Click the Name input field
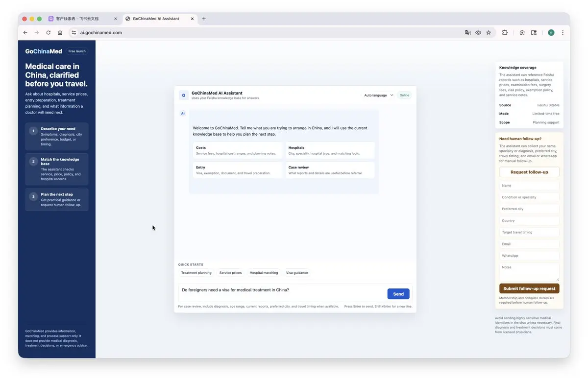 click(x=529, y=186)
